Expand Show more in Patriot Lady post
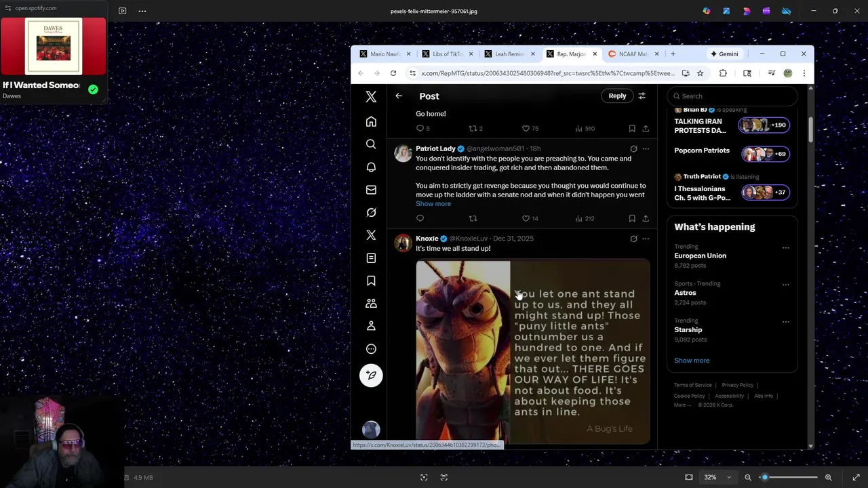The width and height of the screenshot is (868, 488). [x=433, y=204]
